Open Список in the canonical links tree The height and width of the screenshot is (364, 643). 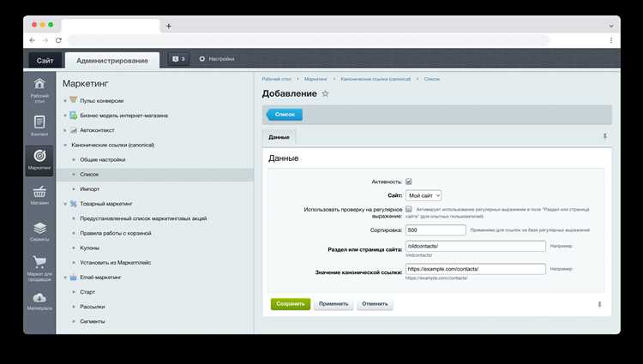click(x=89, y=175)
